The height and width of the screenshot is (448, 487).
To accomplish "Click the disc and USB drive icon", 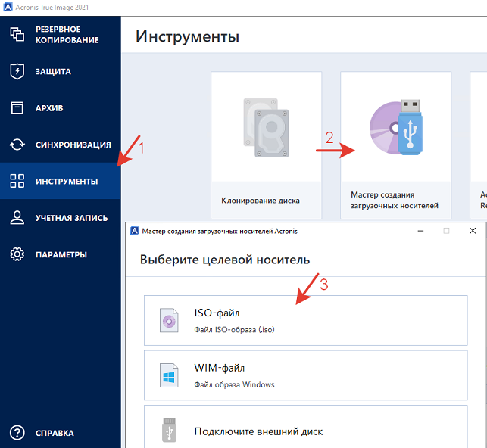I will [x=396, y=127].
